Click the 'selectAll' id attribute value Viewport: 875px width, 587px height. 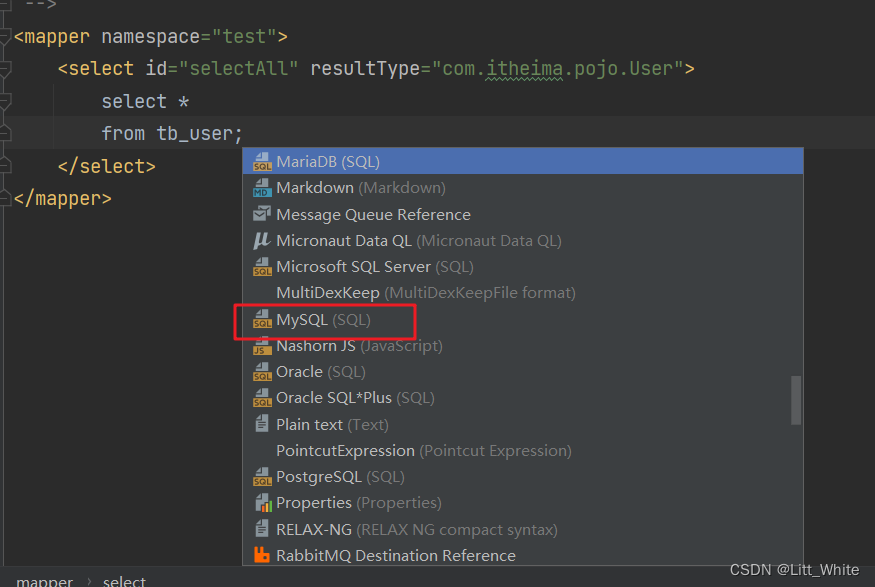pos(238,69)
